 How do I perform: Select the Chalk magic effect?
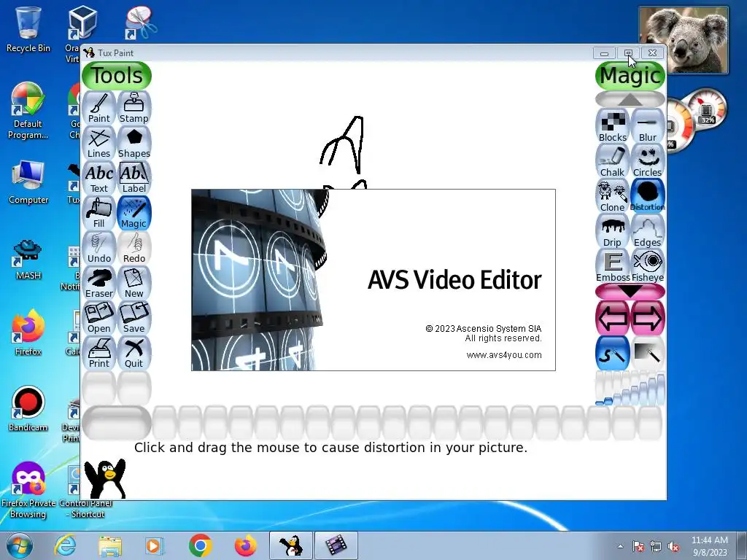point(613,161)
